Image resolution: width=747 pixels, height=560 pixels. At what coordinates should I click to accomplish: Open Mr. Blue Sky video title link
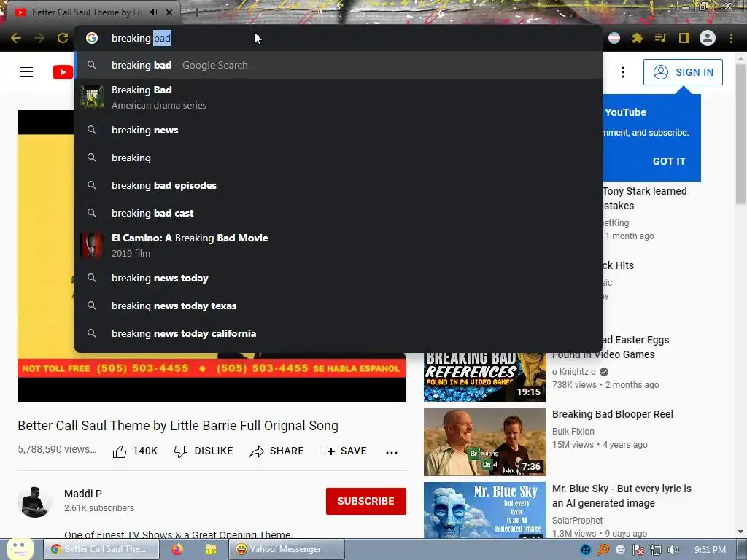[622, 496]
